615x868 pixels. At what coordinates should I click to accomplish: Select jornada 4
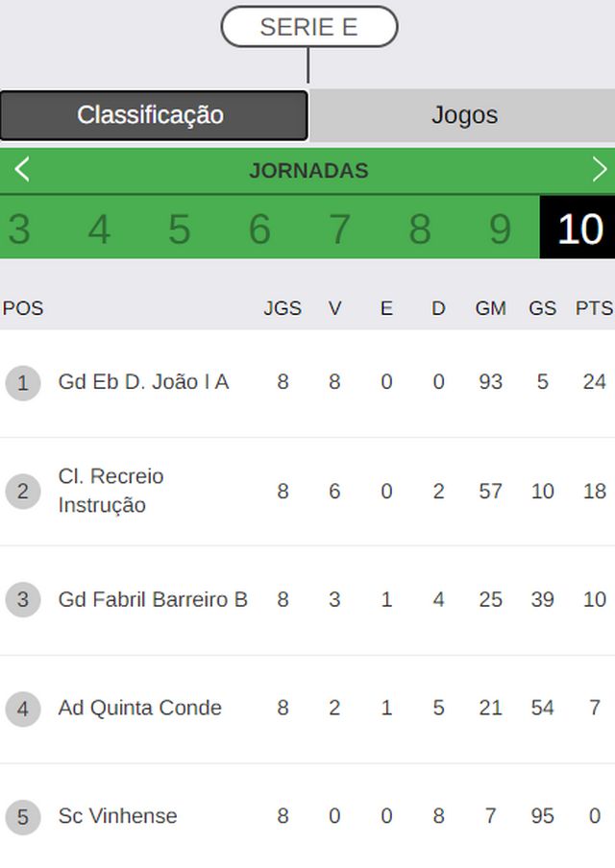click(x=100, y=228)
